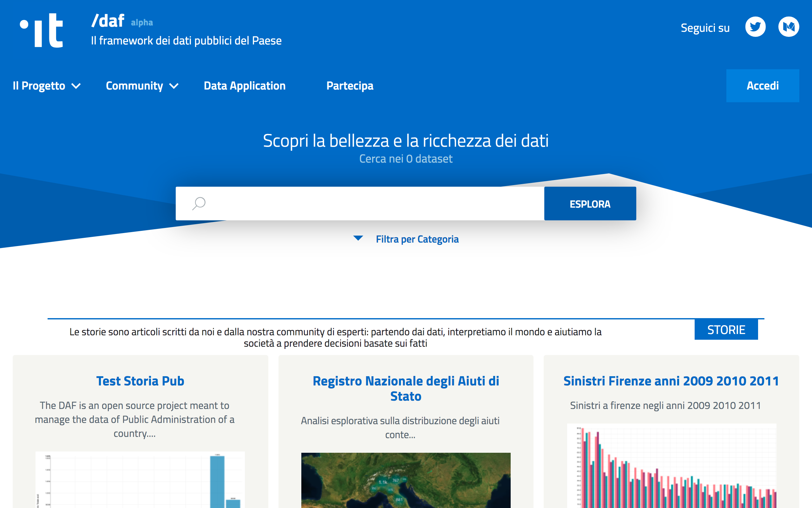Open the Medium profile icon
Screen dimensions: 812x508
[x=789, y=27]
